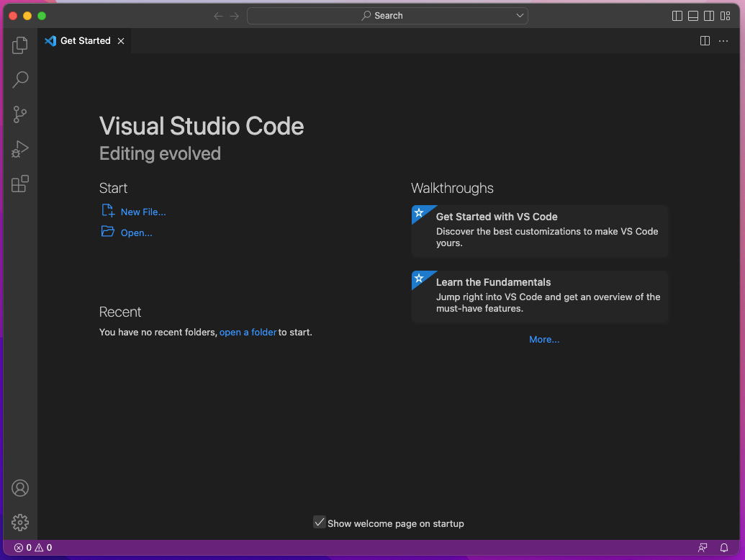Screen dimensions: 745x560
Task: Open Get Started with VS Code walkthrough
Action: pos(540,231)
